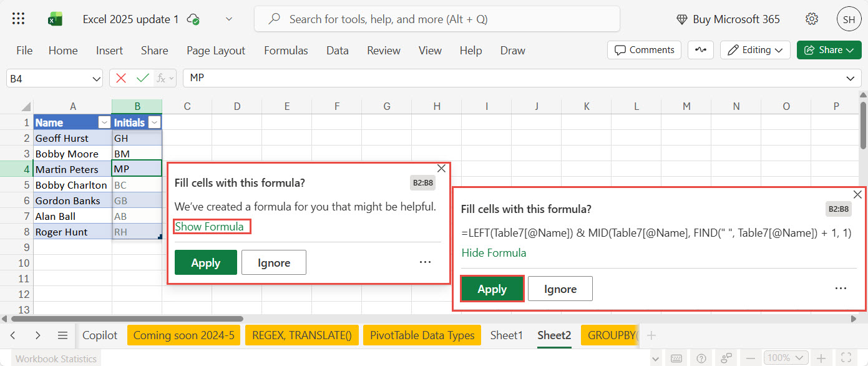Click Ignore in the left suggestion popup

coord(273,263)
